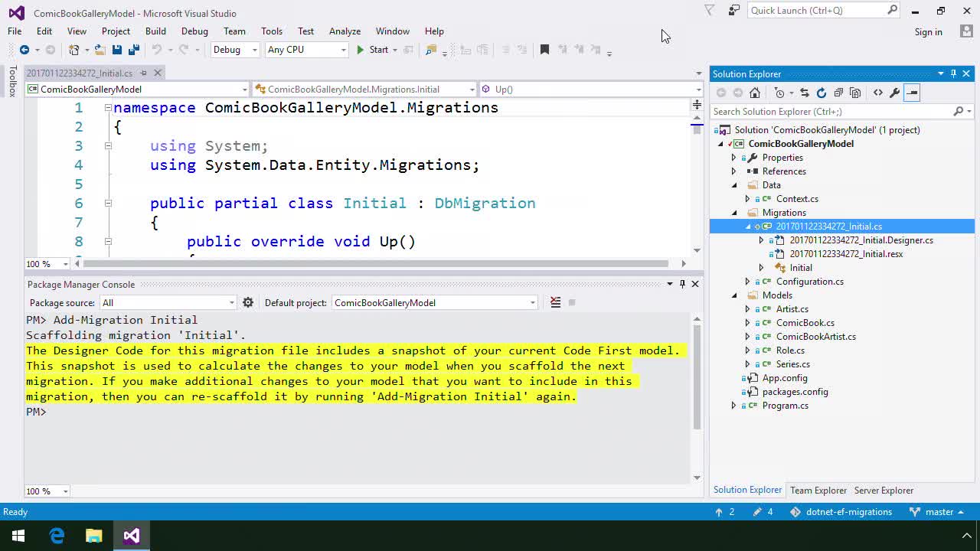Expand the Models folder
Screen dimensions: 980x551
click(735, 295)
